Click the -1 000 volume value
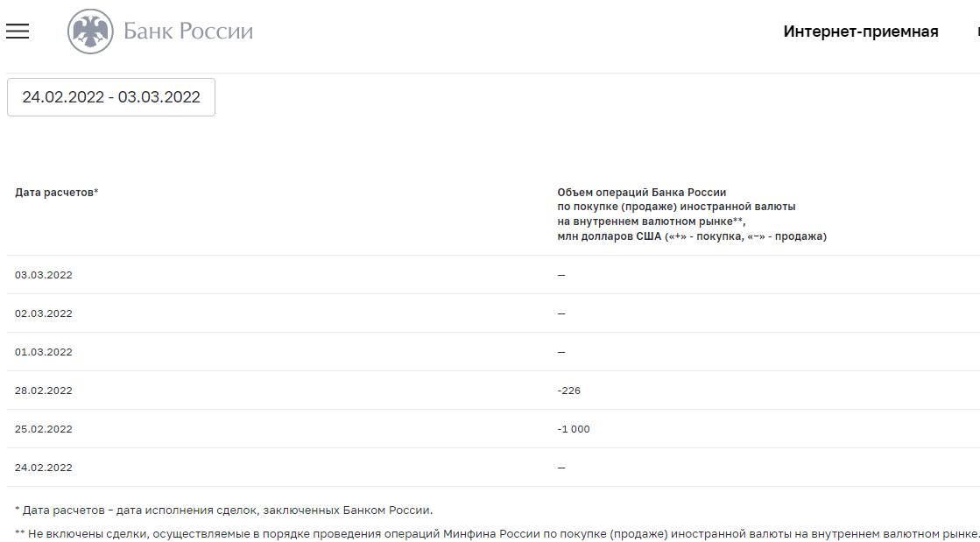The width and height of the screenshot is (980, 542). pyautogui.click(x=574, y=429)
